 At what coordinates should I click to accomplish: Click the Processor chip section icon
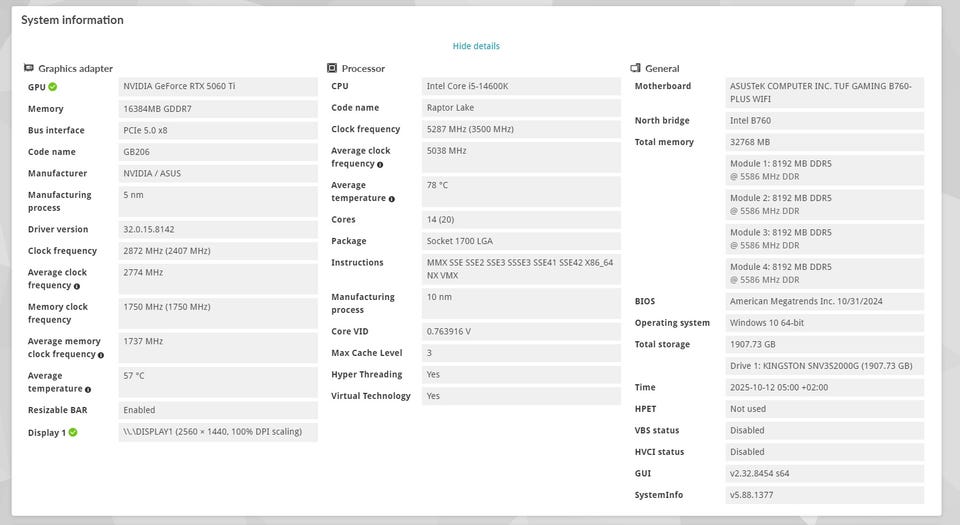point(332,68)
